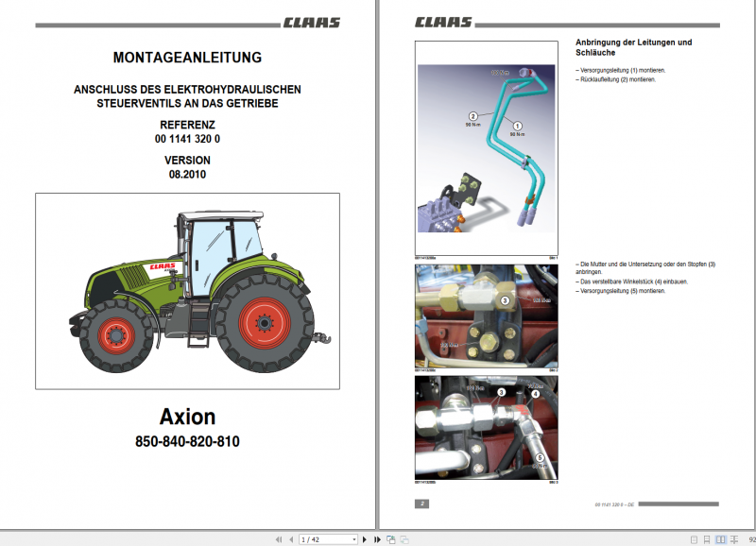Click the footer reference '00 1141 320 0 – DE'
The height and width of the screenshot is (546, 756).
pos(615,504)
